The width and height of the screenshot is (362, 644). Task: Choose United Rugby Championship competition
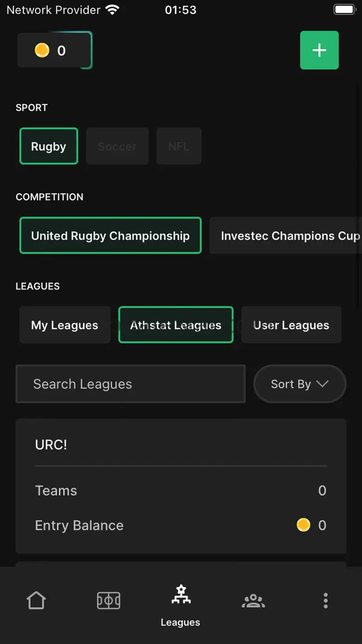coord(110,235)
